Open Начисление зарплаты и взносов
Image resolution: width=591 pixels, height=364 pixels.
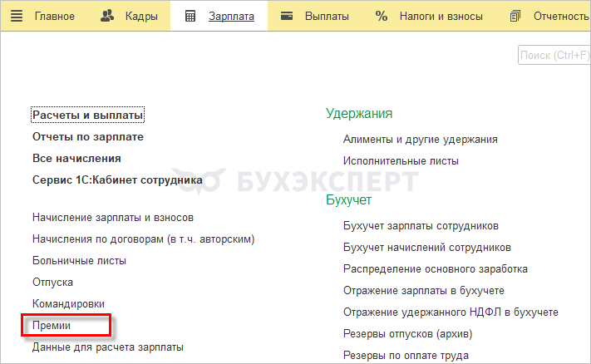[113, 218]
